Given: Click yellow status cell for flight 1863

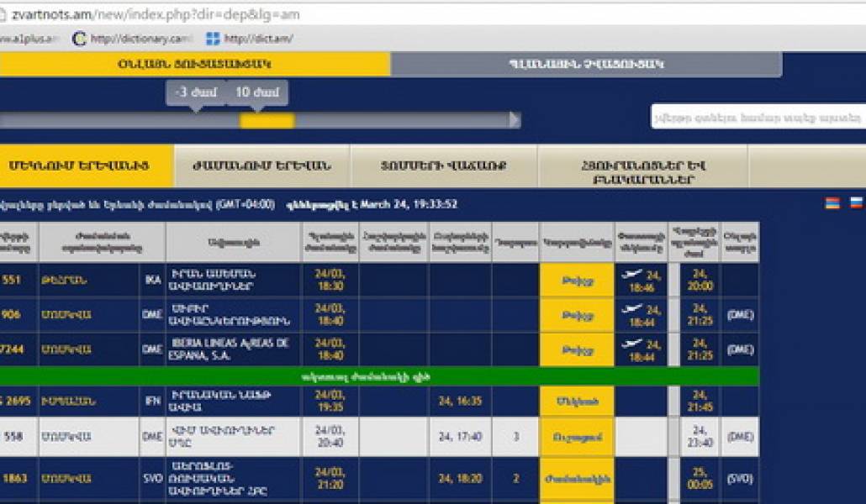Looking at the screenshot, I should pyautogui.click(x=576, y=479).
